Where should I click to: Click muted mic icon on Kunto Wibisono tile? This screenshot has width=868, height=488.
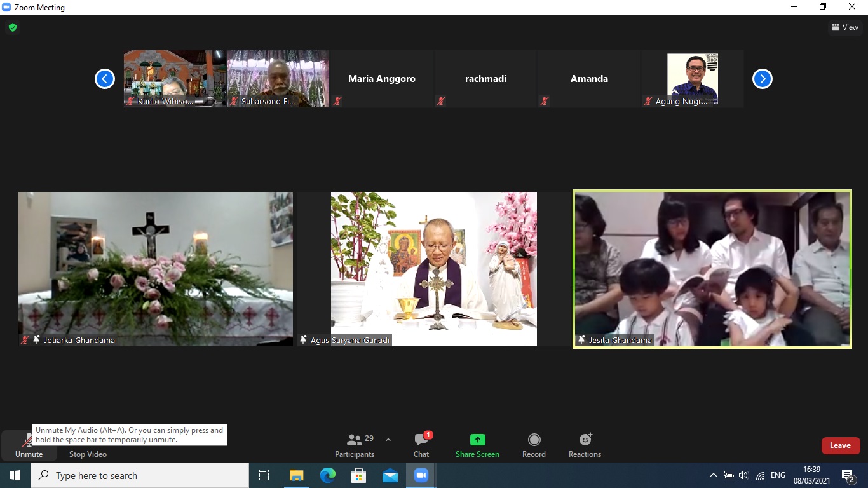130,101
